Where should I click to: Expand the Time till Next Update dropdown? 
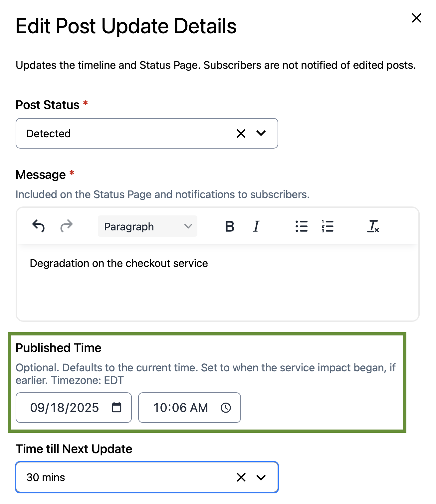coord(261,477)
